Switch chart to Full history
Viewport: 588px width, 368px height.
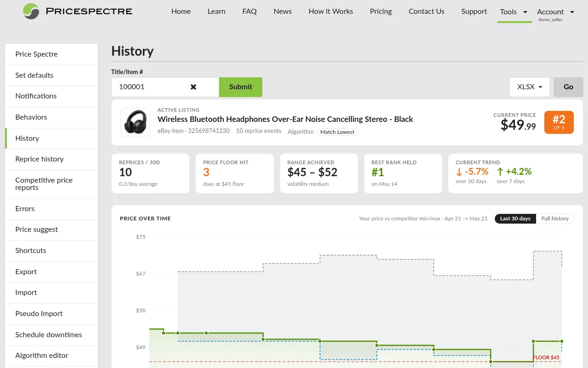point(555,218)
